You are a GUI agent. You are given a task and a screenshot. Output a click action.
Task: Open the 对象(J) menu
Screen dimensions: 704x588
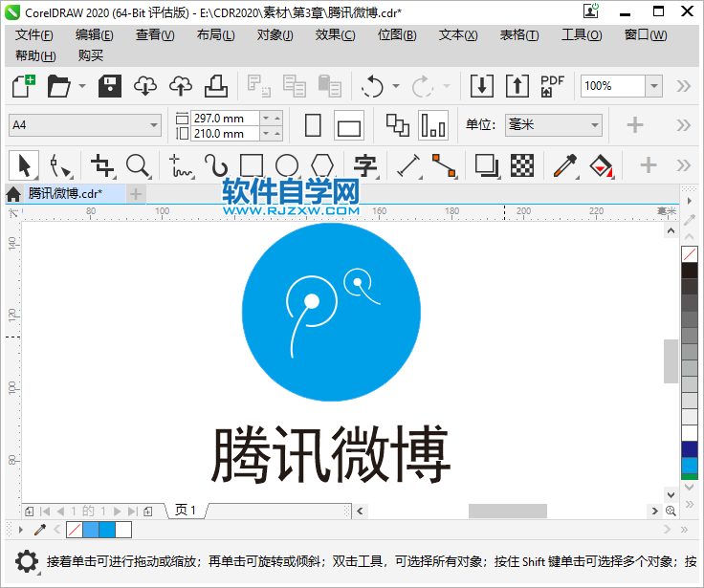[275, 35]
